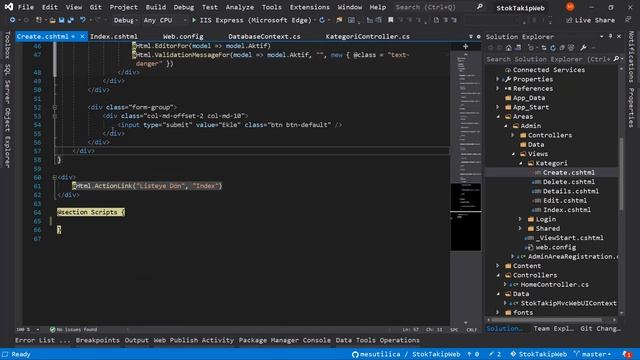Click the search magnifier icon in title bar
The width and height of the screenshot is (640, 360).
click(x=480, y=7)
